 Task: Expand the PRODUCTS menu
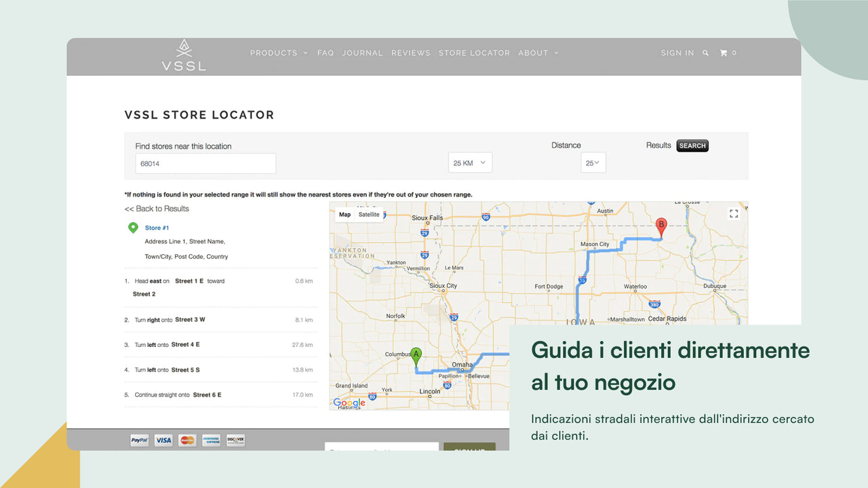(279, 53)
